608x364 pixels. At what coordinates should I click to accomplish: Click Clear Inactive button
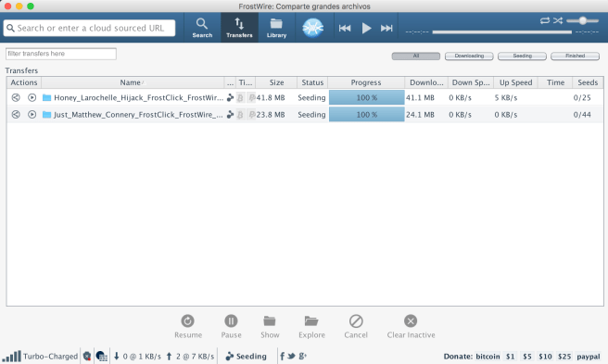point(411,326)
